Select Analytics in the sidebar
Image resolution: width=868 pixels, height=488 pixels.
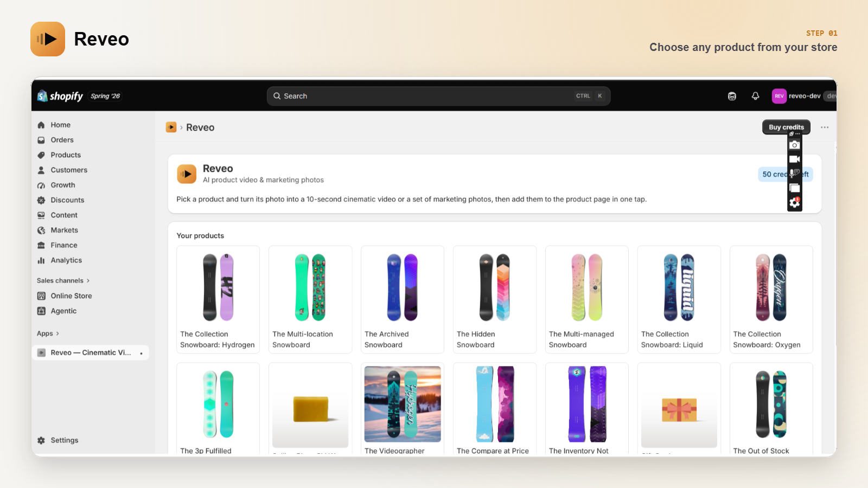[x=66, y=260]
